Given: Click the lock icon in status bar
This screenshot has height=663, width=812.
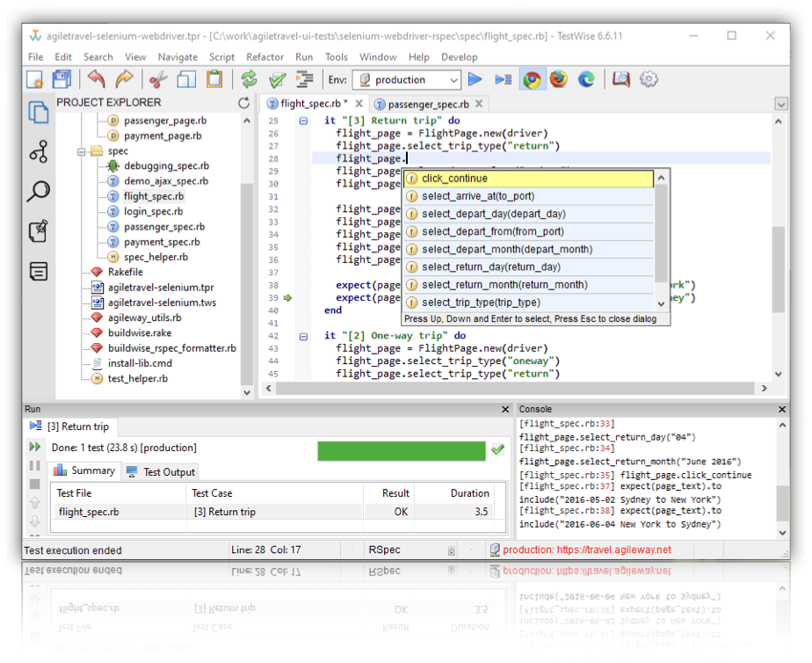Looking at the screenshot, I should 451,550.
